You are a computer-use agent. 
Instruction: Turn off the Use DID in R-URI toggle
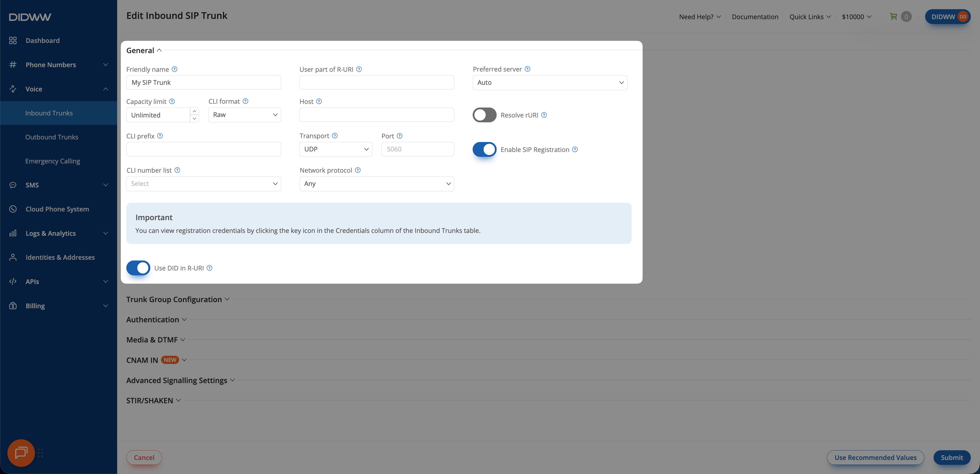point(138,268)
